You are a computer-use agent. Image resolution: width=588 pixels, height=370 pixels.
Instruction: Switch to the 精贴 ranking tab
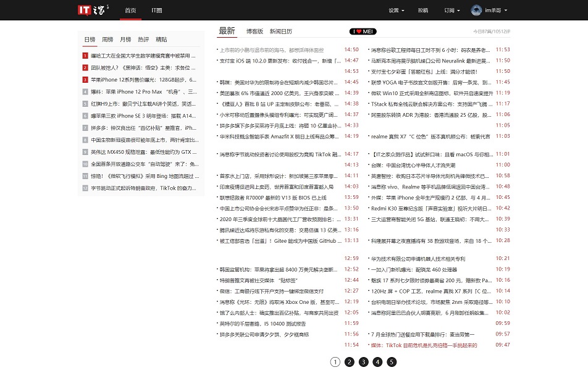(161, 40)
